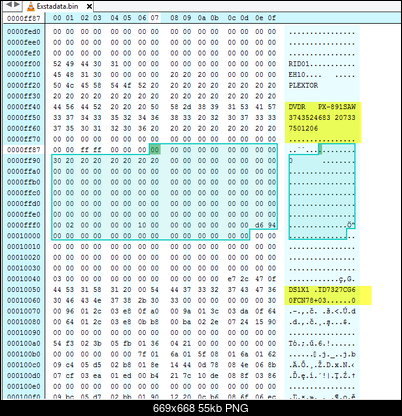The height and width of the screenshot is (416, 402).
Task: Click byte 30 at start of row 0000ff90
Action: click(57, 161)
